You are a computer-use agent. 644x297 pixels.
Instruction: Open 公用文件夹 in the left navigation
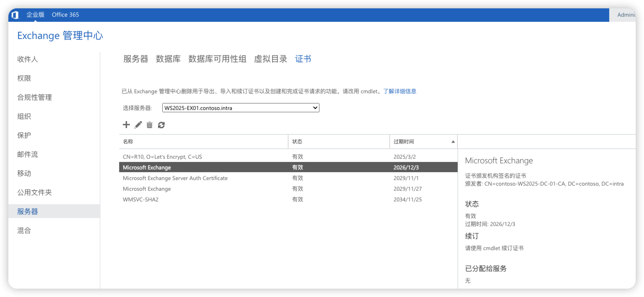pos(34,193)
